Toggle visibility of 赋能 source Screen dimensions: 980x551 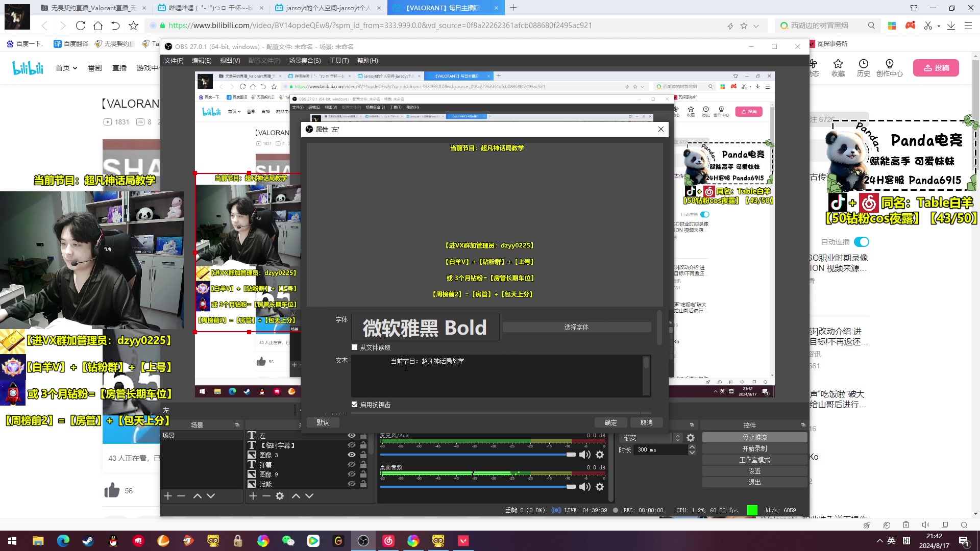[x=352, y=484]
